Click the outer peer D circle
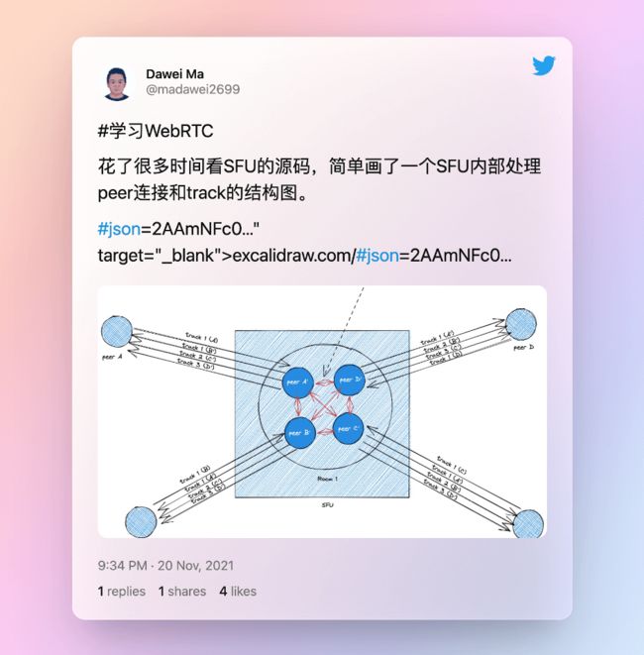644x655 pixels. 521,324
